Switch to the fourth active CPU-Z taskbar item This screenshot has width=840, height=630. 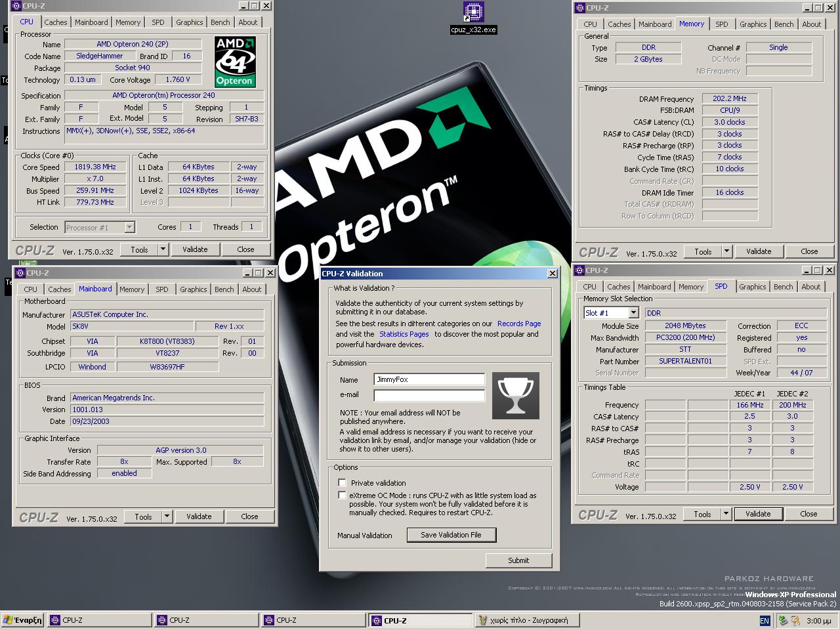419,620
